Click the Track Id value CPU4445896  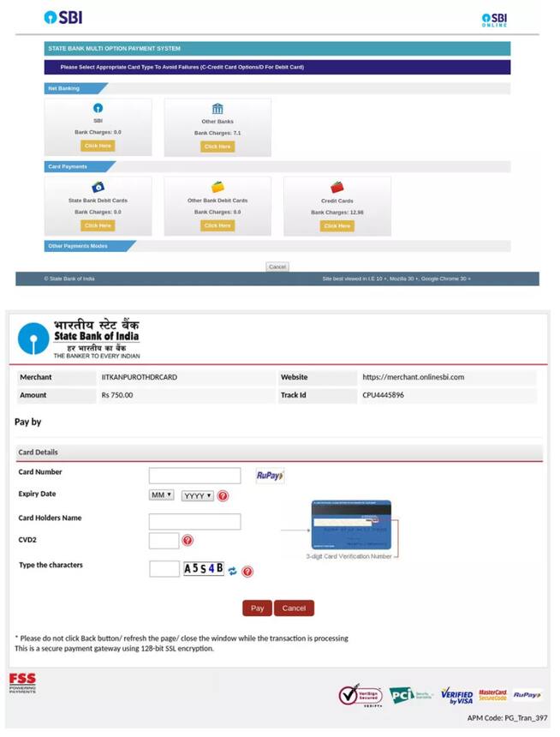[x=383, y=395]
